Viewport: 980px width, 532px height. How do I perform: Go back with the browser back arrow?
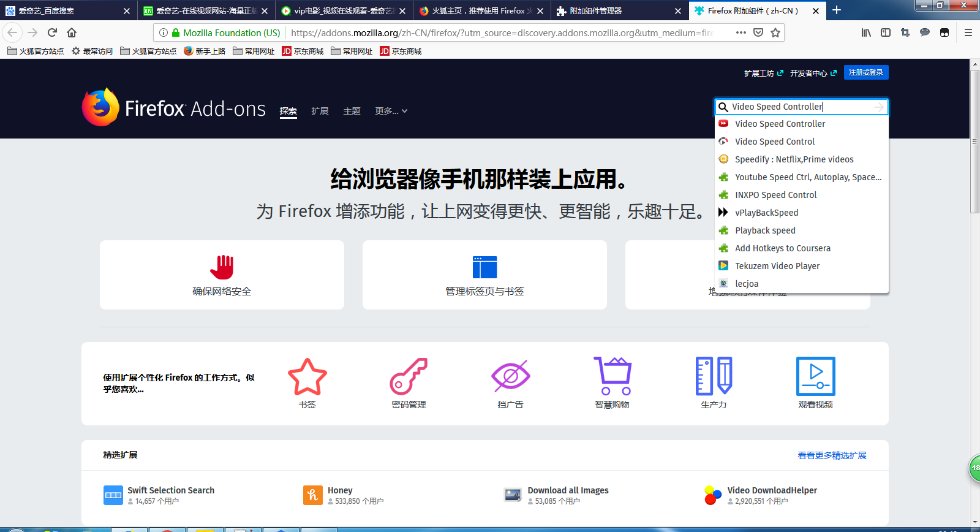pos(13,32)
